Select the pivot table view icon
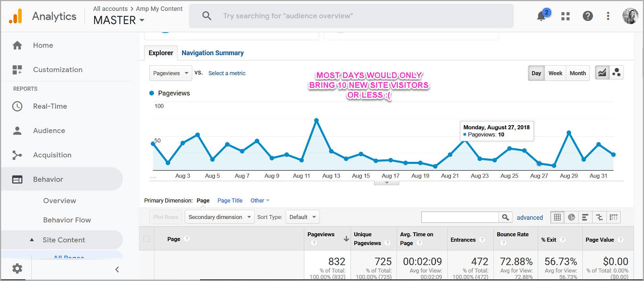The width and height of the screenshot is (644, 281). coord(613,217)
